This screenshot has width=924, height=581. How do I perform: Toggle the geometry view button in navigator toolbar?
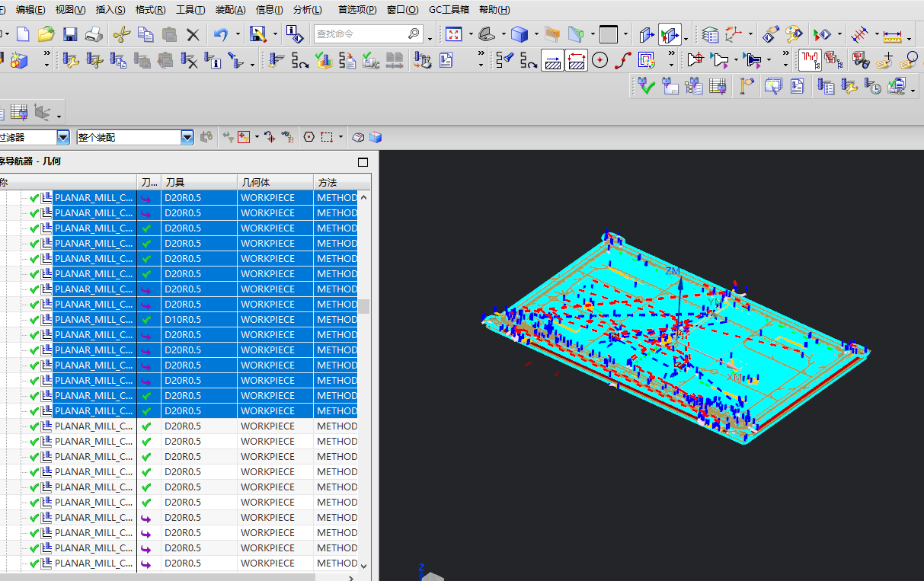point(42,113)
